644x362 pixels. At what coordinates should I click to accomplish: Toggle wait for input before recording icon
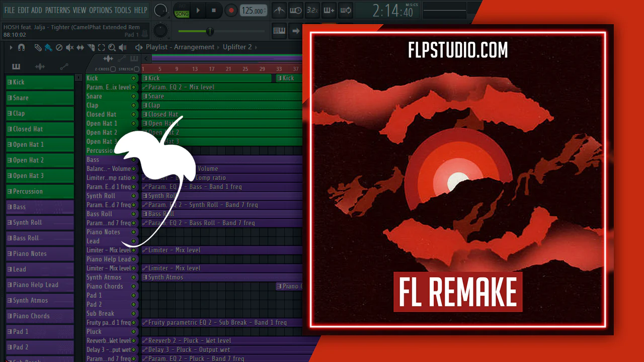[296, 10]
